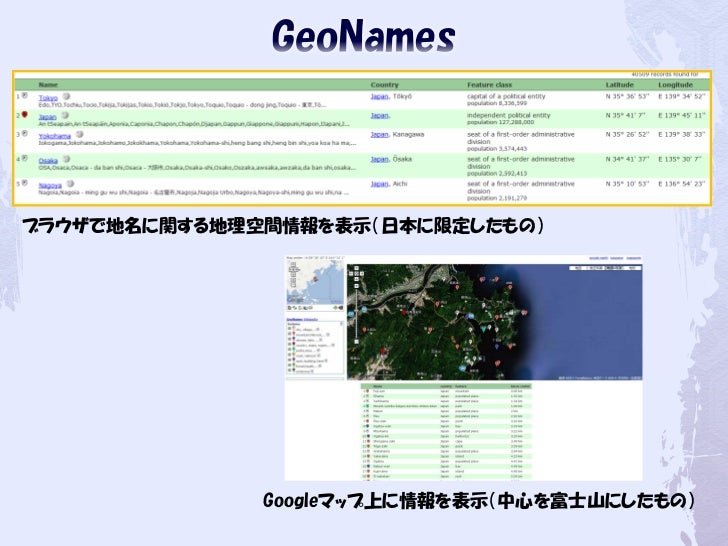
Task: Click the globe icon next to Tokyo
Action: pyautogui.click(x=66, y=97)
